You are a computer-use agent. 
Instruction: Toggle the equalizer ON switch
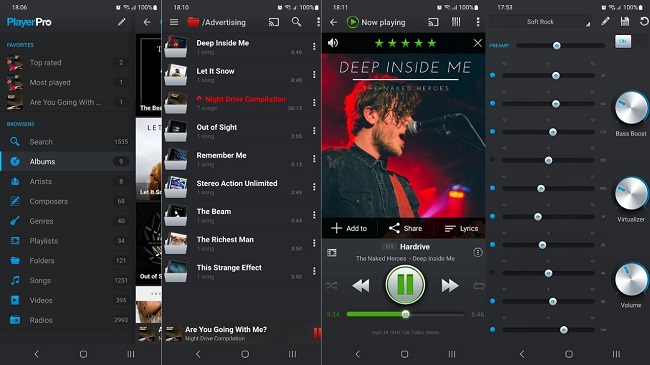pos(623,41)
